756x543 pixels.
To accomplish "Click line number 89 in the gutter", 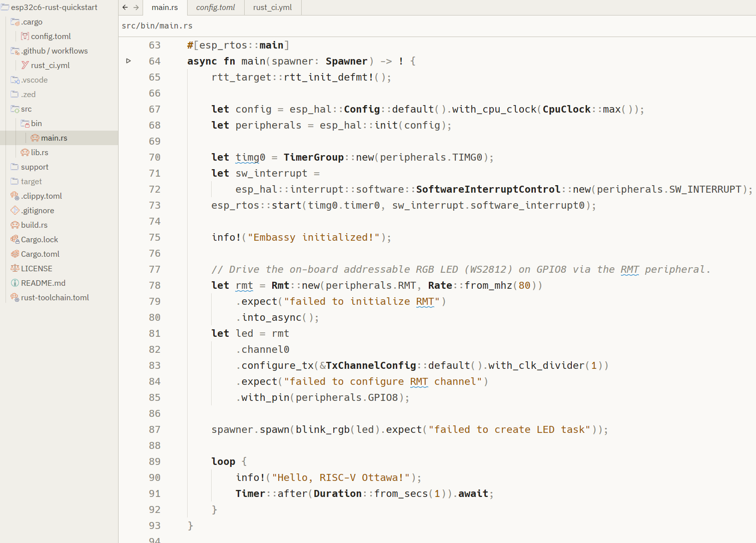I will [155, 461].
